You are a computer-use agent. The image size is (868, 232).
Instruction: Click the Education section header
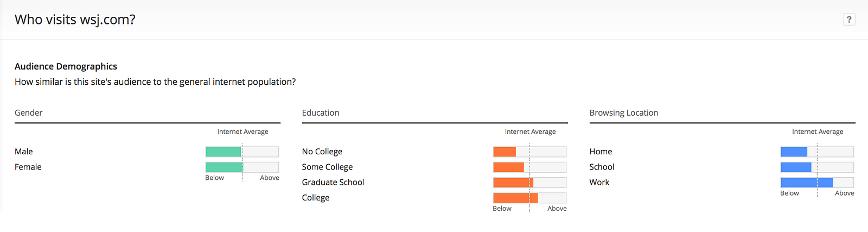(x=321, y=112)
